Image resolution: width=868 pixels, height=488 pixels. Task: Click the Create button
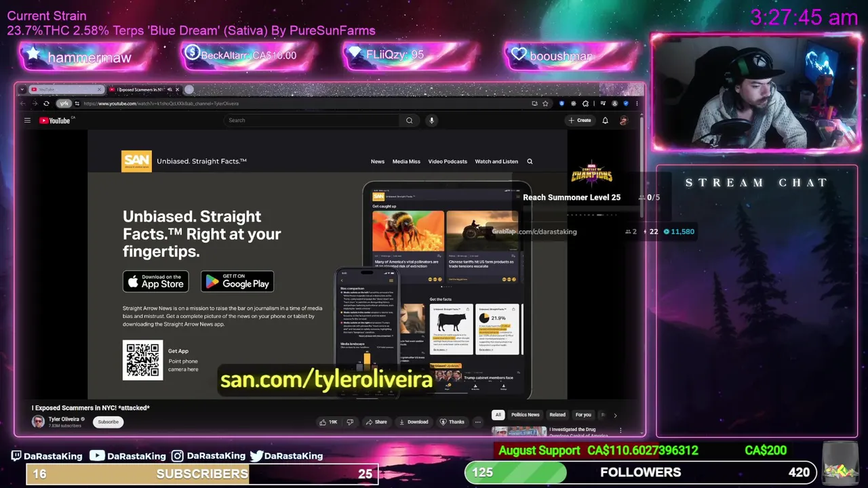pos(580,121)
